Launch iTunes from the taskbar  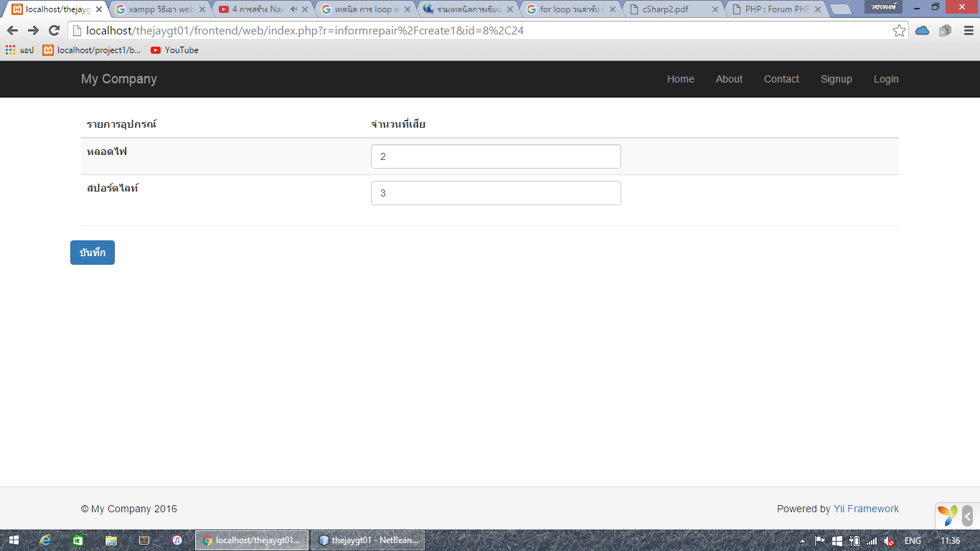pos(177,540)
